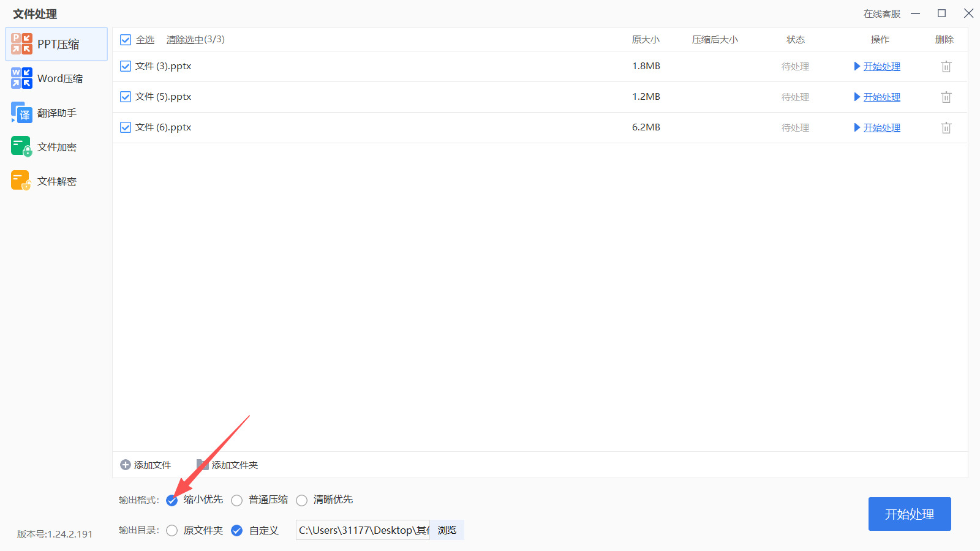Click the blue 开始处理 button
Viewport: 980px width, 551px height.
coord(910,514)
